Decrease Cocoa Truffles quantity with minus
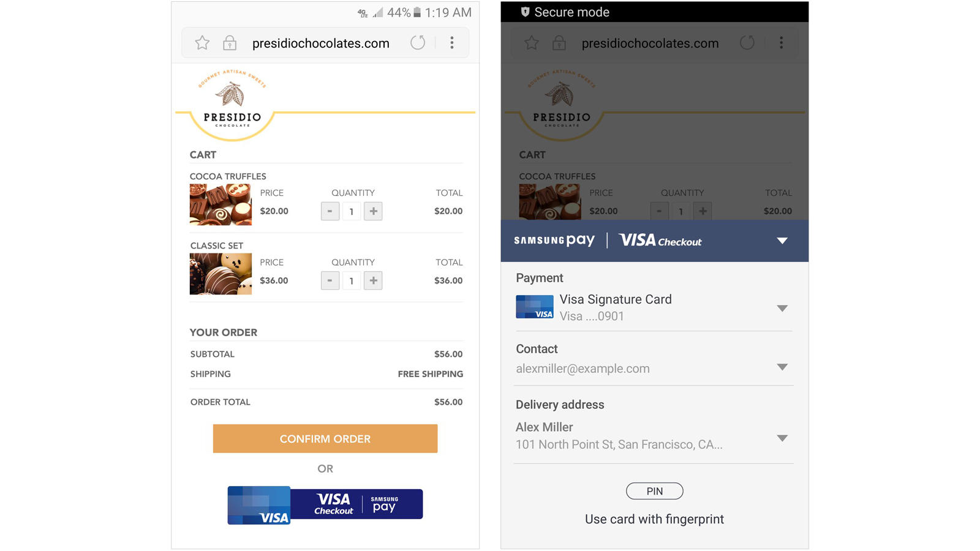 [330, 211]
